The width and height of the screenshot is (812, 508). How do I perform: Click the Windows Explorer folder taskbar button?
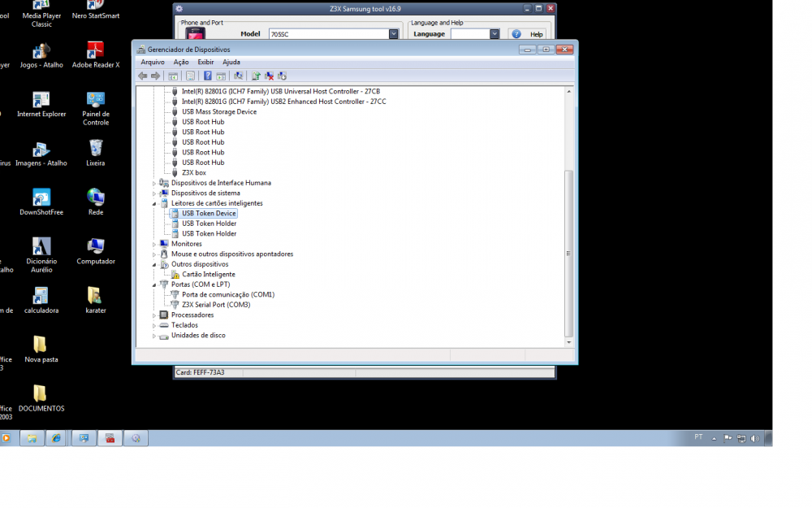[x=32, y=439]
